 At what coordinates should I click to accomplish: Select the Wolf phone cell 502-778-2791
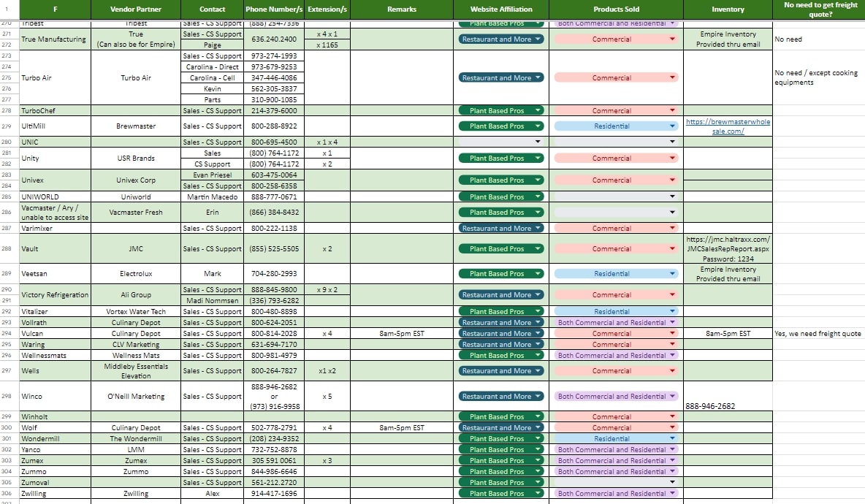click(274, 428)
